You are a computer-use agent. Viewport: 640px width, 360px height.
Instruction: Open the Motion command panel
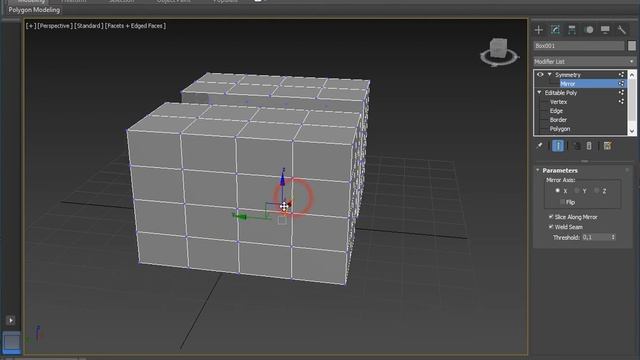point(589,29)
